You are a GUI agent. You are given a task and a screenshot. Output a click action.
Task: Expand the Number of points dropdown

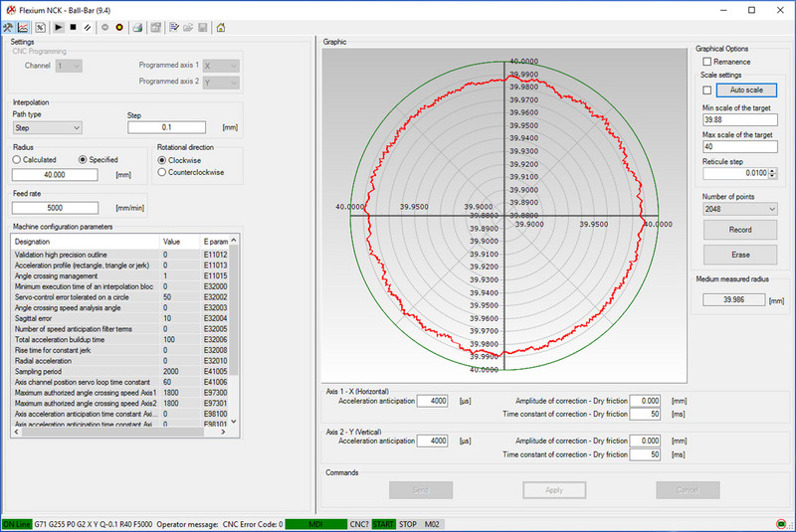(738, 210)
